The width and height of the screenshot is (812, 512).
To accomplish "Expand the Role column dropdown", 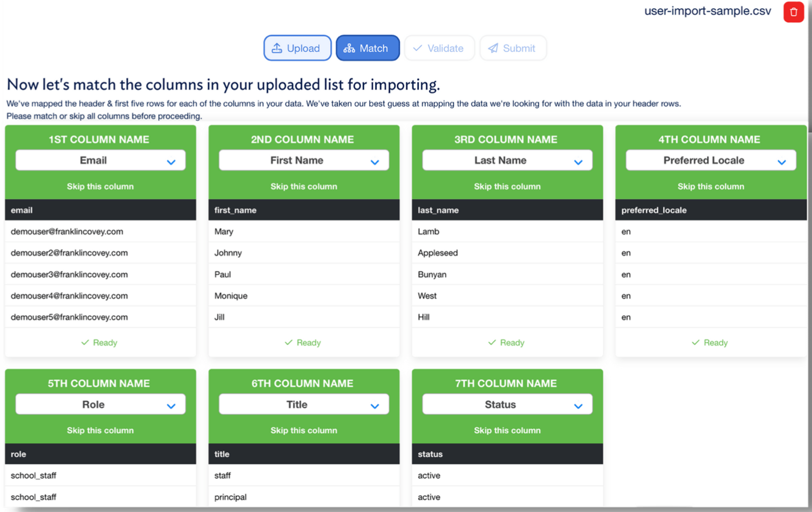I will (x=171, y=405).
